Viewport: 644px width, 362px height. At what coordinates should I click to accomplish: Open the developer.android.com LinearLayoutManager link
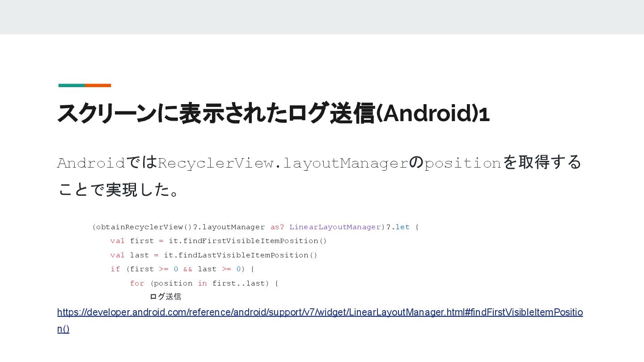(x=320, y=312)
